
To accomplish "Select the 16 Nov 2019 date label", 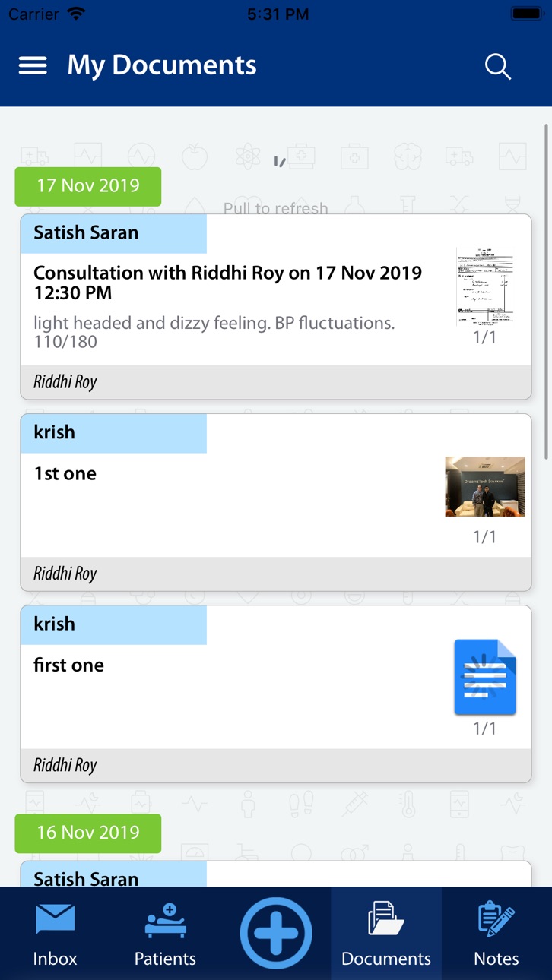I will tap(88, 833).
